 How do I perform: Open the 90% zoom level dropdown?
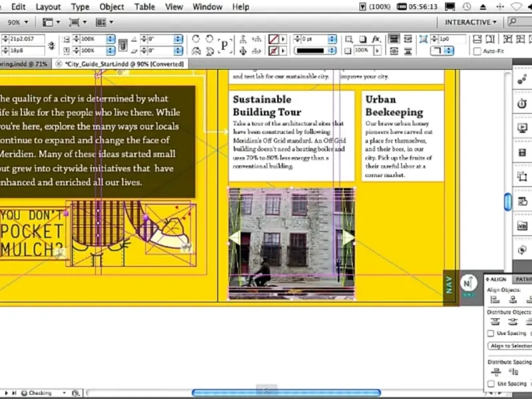click(x=19, y=22)
